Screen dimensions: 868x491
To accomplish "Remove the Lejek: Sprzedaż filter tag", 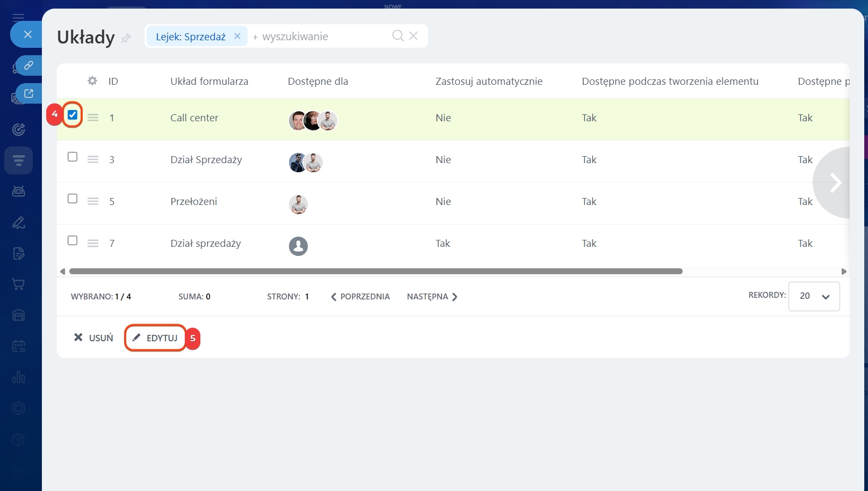I will point(237,36).
